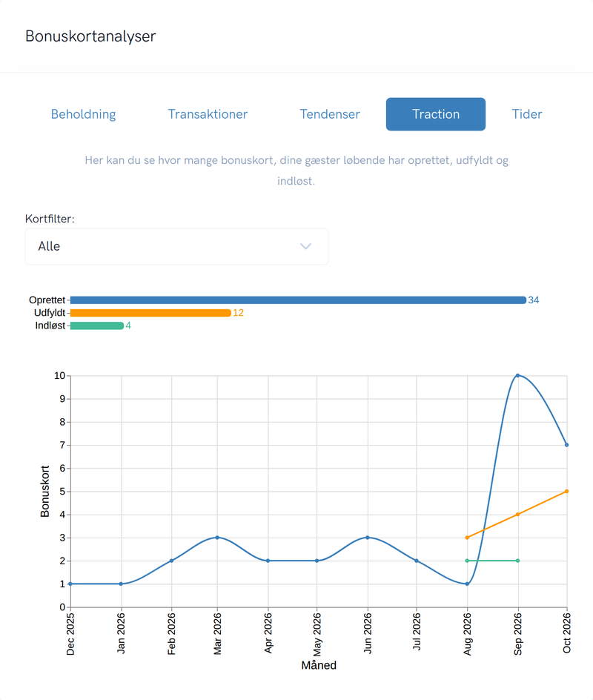Image resolution: width=593 pixels, height=700 pixels.
Task: Click the orange Udfyldt bar
Action: [x=150, y=313]
